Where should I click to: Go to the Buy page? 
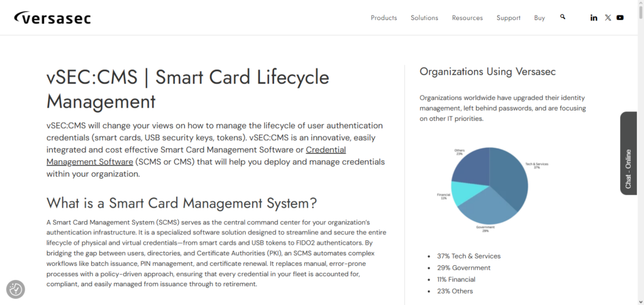pyautogui.click(x=540, y=18)
